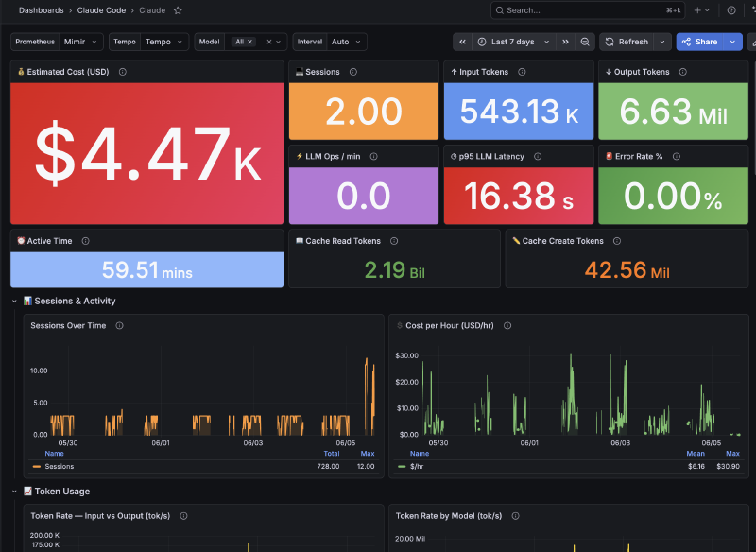The width and height of the screenshot is (756, 552).
Task: Click the blue Share button
Action: pyautogui.click(x=700, y=42)
